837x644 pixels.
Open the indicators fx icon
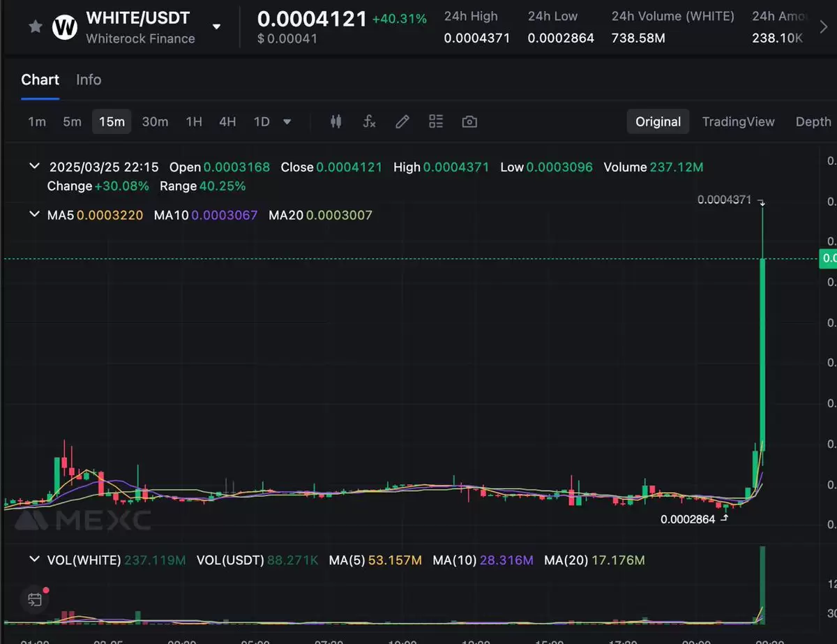click(x=370, y=121)
